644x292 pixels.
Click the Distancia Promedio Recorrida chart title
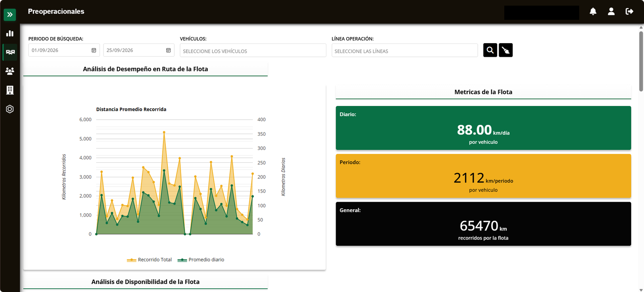(131, 110)
